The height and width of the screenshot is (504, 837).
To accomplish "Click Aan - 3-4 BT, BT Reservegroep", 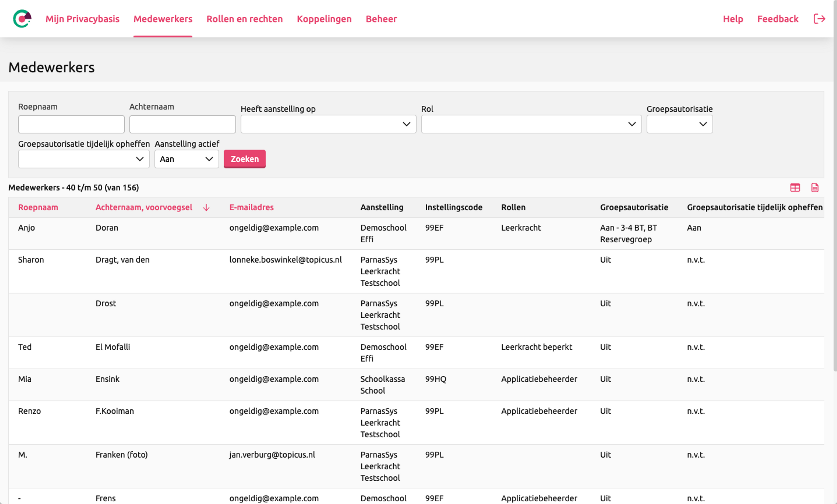I will coord(628,233).
